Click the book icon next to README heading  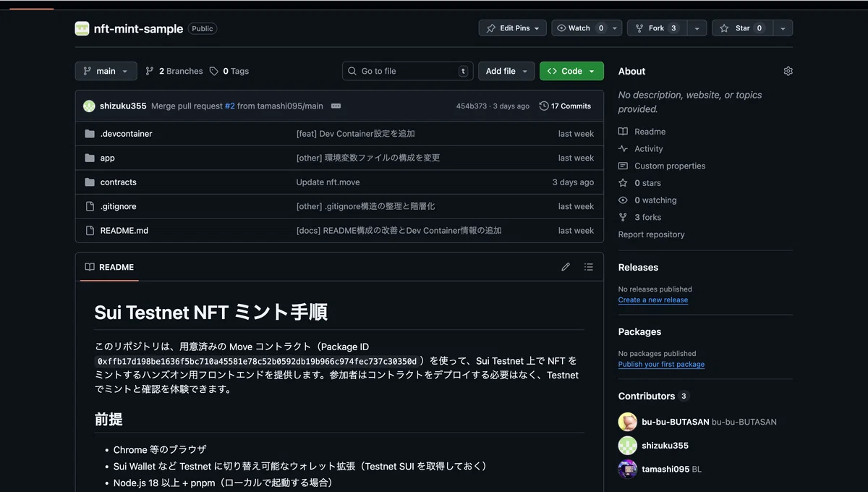(x=90, y=267)
